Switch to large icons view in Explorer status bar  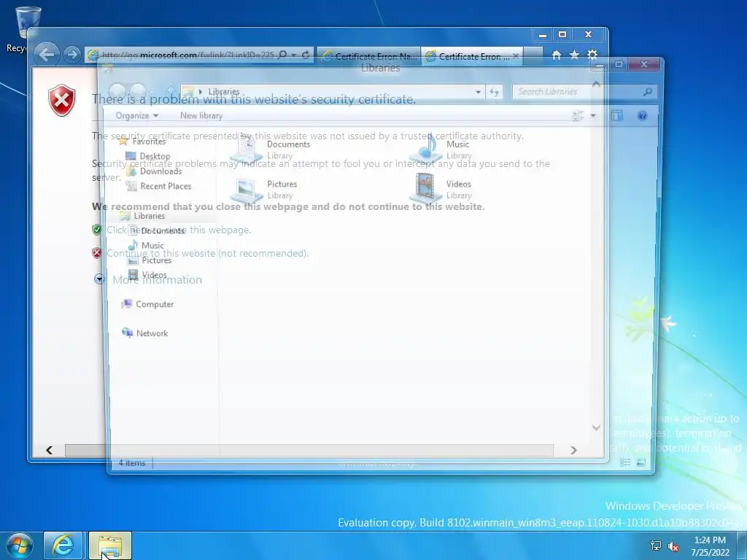[x=640, y=462]
